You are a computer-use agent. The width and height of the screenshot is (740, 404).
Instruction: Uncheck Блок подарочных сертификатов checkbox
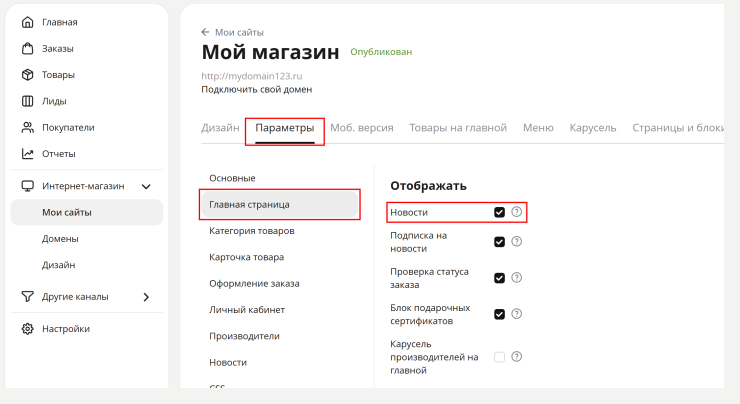[x=499, y=314]
